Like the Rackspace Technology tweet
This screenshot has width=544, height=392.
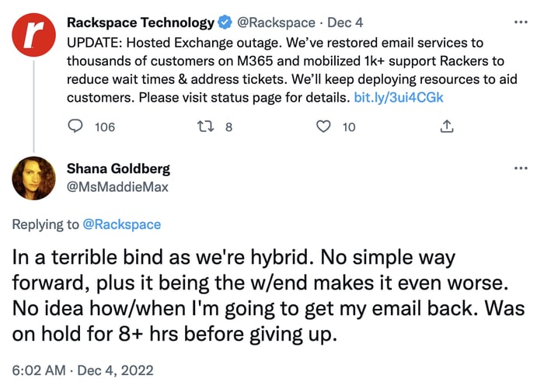pos(323,127)
